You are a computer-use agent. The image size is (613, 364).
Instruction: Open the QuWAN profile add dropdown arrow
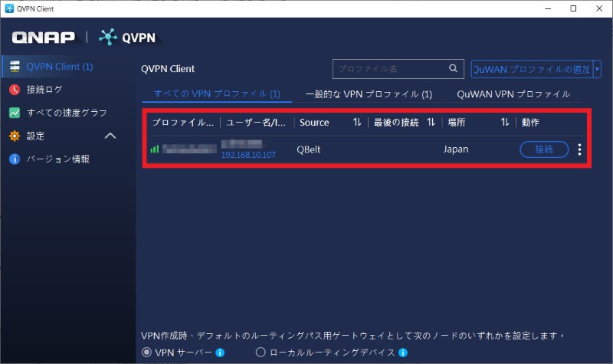click(x=598, y=69)
